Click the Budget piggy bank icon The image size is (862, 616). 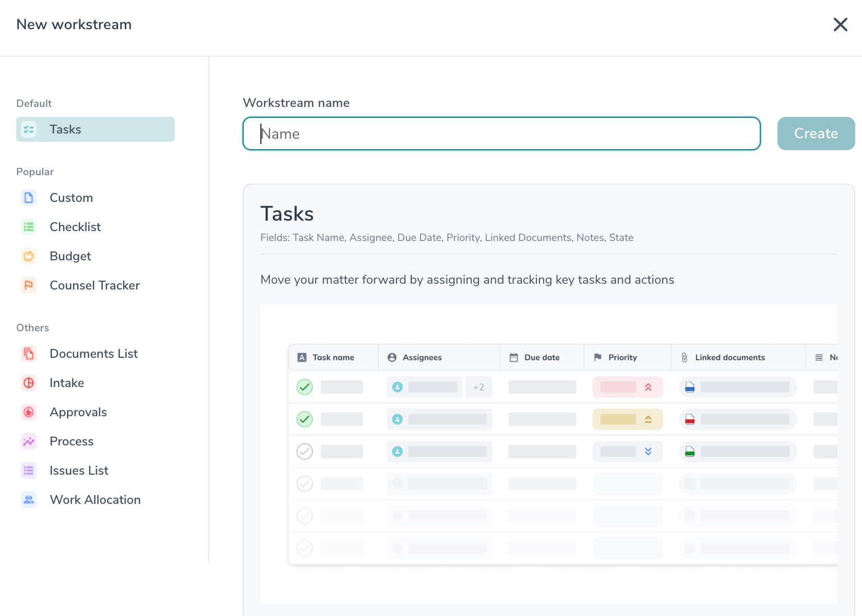click(28, 256)
